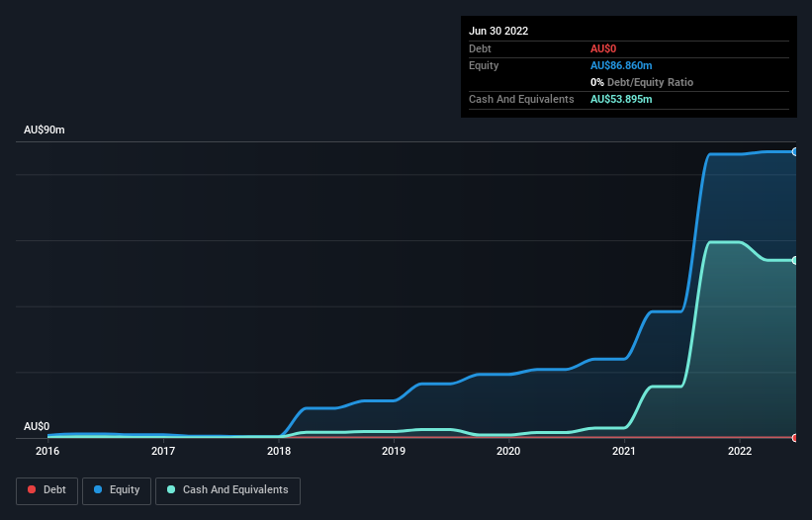Image resolution: width=812 pixels, height=520 pixels.
Task: Click the AU$90m y-axis label
Action: point(45,130)
